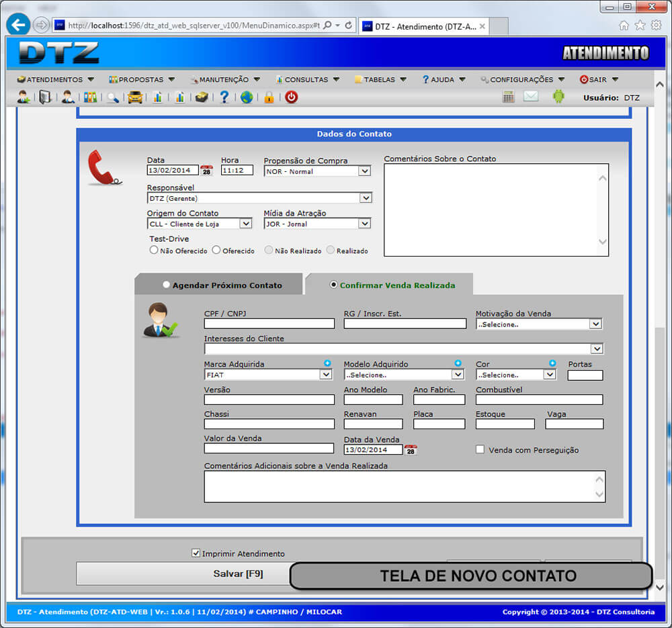Click the browser back button
The width and height of the screenshot is (672, 628).
(18, 25)
